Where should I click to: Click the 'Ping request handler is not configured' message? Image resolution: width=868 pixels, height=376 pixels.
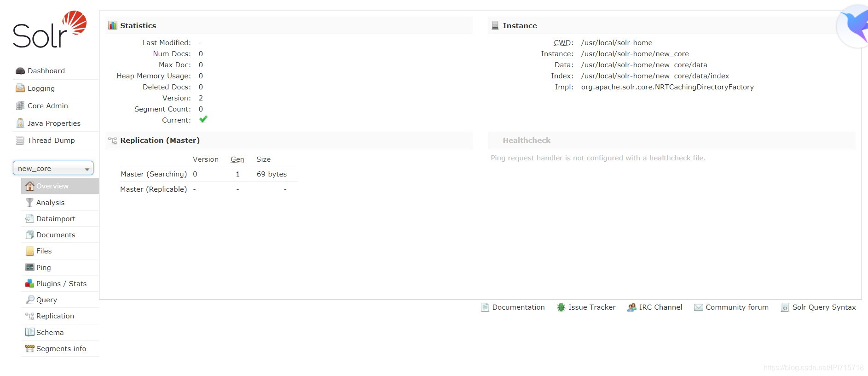click(x=598, y=158)
